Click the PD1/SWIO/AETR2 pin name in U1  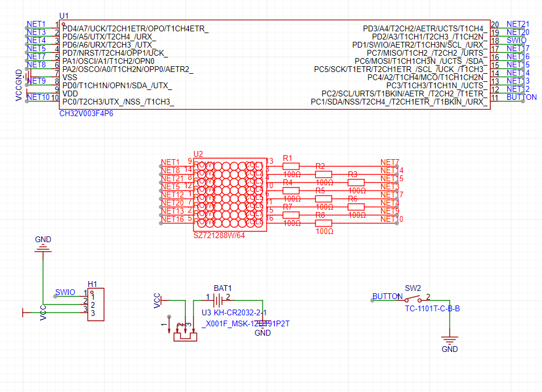coord(419,45)
